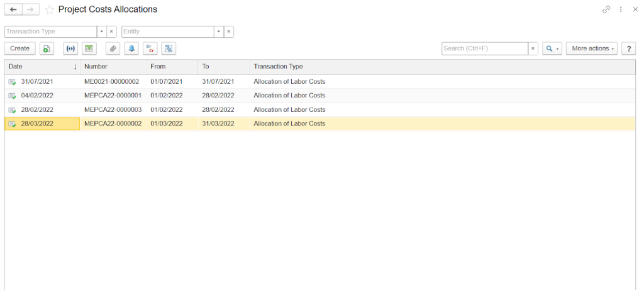Sort by the To column header

tap(224, 67)
